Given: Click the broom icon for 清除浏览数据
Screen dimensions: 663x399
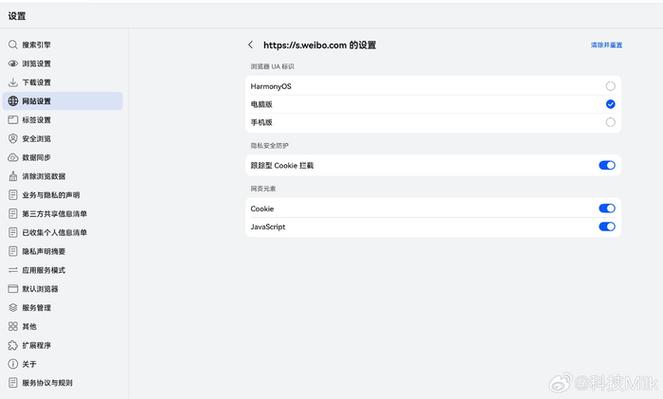Looking at the screenshot, I should 13,176.
